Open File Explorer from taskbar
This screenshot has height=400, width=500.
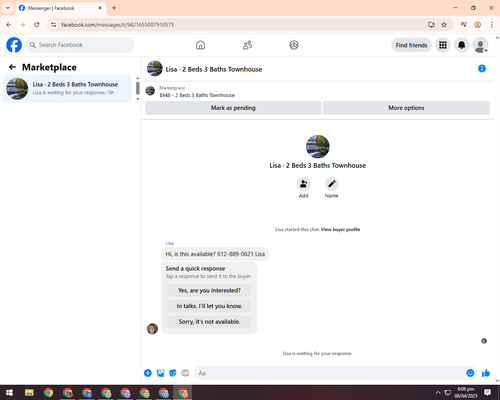tap(29, 393)
